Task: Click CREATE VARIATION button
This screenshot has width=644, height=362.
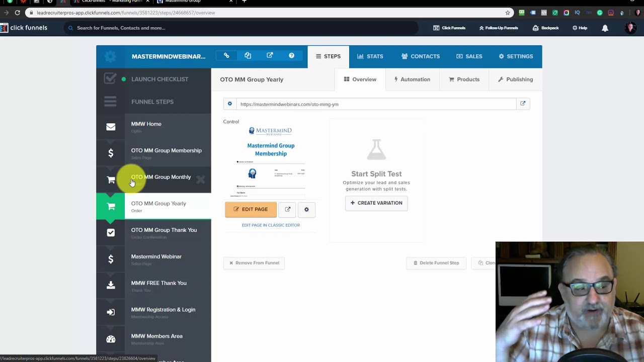Action: 376,203
